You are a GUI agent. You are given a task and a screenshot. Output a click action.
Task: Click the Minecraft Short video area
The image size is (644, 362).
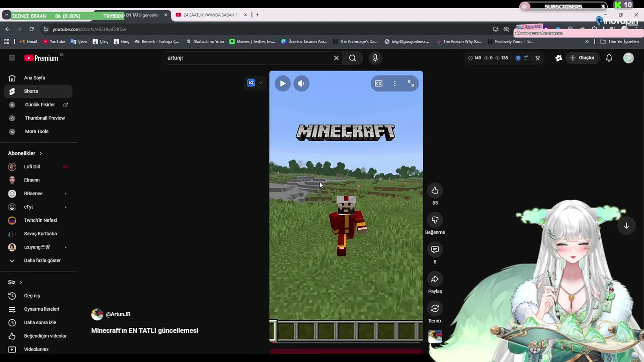[346, 206]
